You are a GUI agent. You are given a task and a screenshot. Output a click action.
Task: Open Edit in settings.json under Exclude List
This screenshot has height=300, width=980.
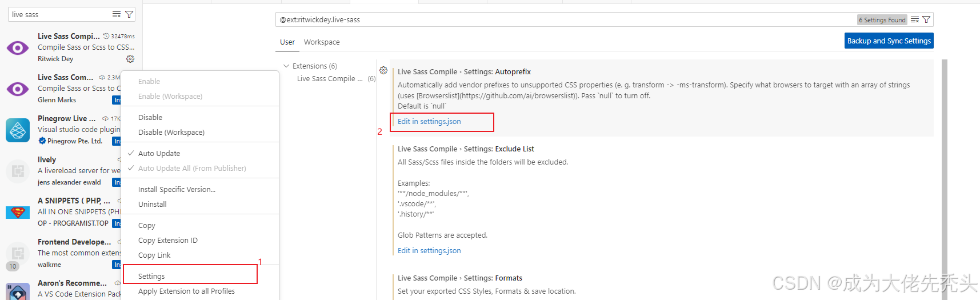[x=429, y=250]
